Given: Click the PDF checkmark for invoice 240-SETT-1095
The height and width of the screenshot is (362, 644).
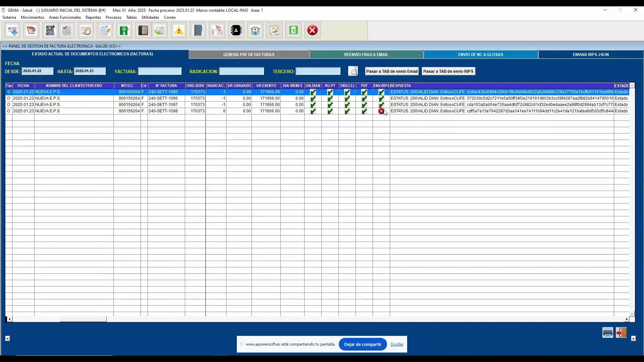Looking at the screenshot, I should coord(364,92).
